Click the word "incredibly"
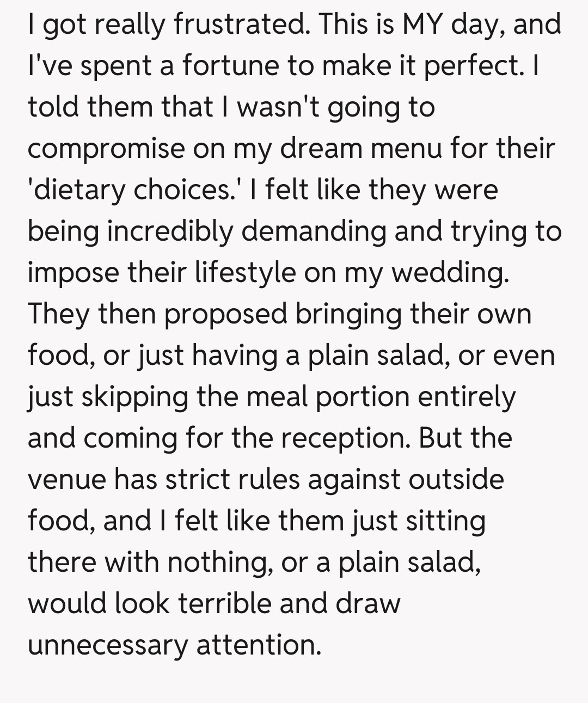This screenshot has height=703, width=588. [170, 231]
